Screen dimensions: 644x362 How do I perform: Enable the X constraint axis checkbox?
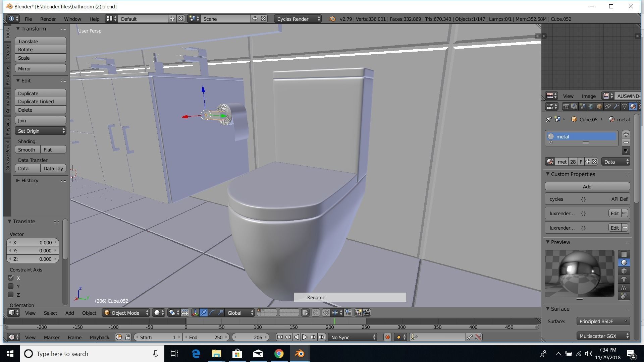(11, 278)
